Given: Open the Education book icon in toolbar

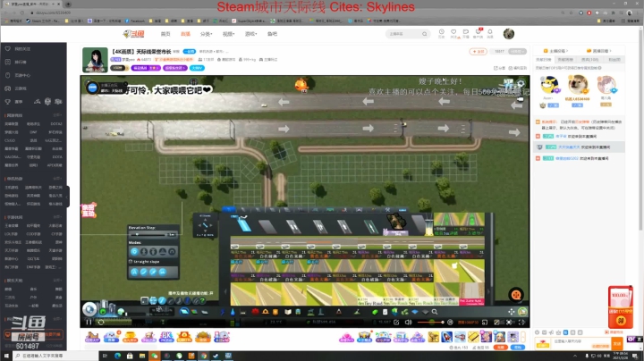Looking at the screenshot, I should 288,312.
